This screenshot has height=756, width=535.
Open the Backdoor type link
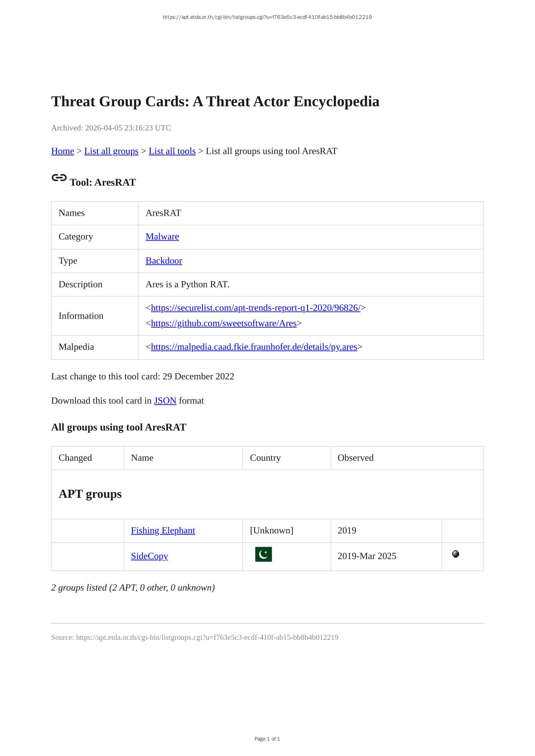164,261
